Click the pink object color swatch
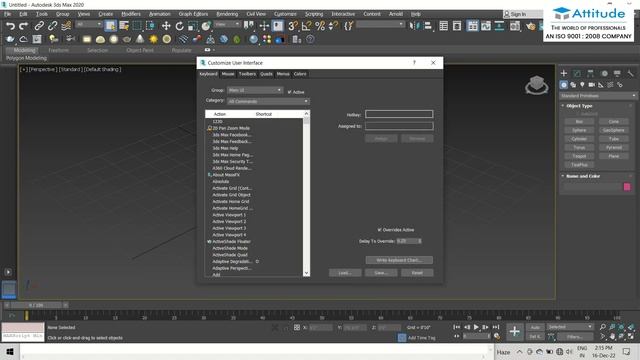 point(627,187)
